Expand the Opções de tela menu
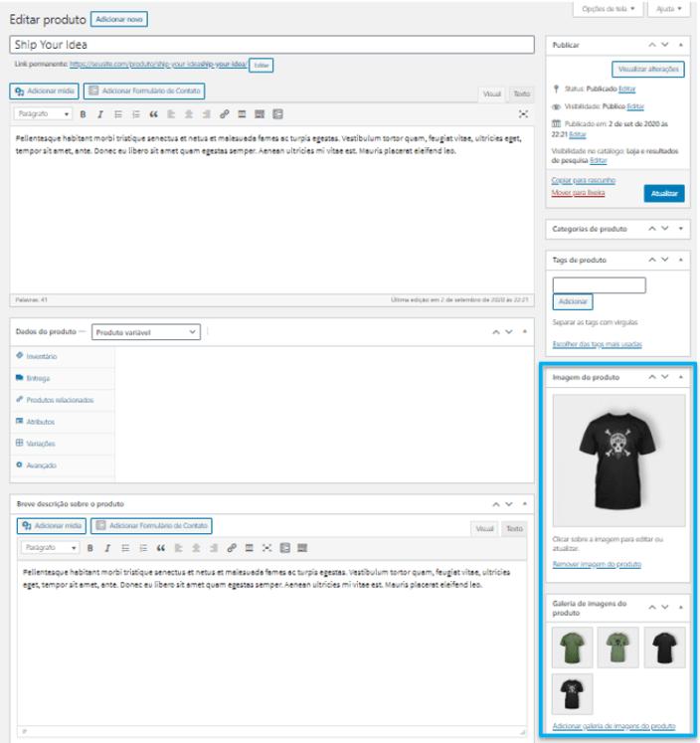Image resolution: width=700 pixels, height=743 pixels. (609, 9)
